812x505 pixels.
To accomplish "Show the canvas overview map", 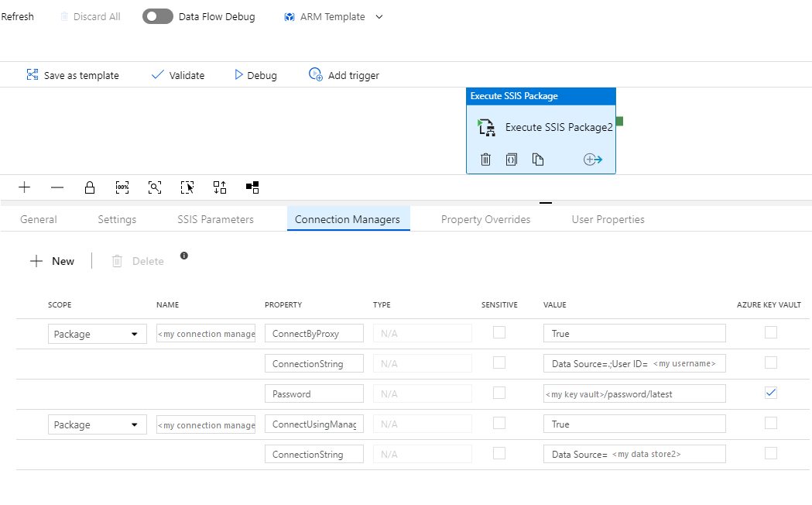I will (x=252, y=187).
